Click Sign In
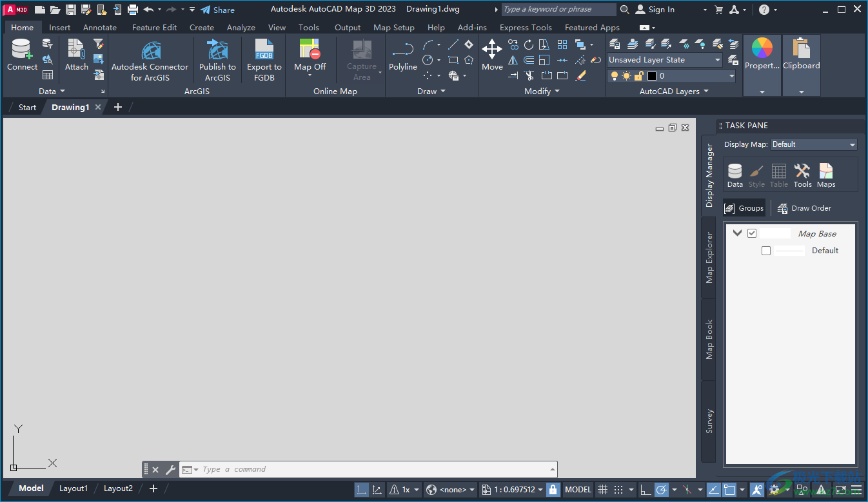Viewport: 868px width, 502px height. click(655, 10)
